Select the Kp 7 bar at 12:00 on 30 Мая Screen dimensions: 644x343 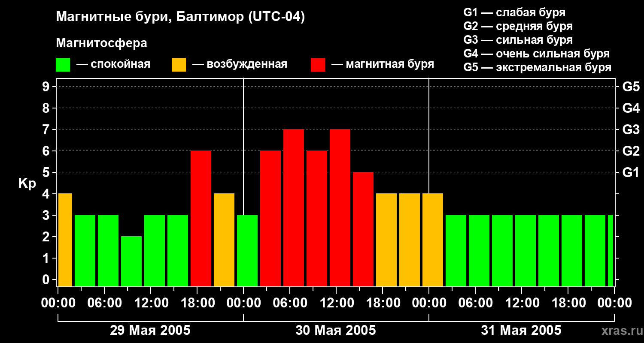[340, 208]
